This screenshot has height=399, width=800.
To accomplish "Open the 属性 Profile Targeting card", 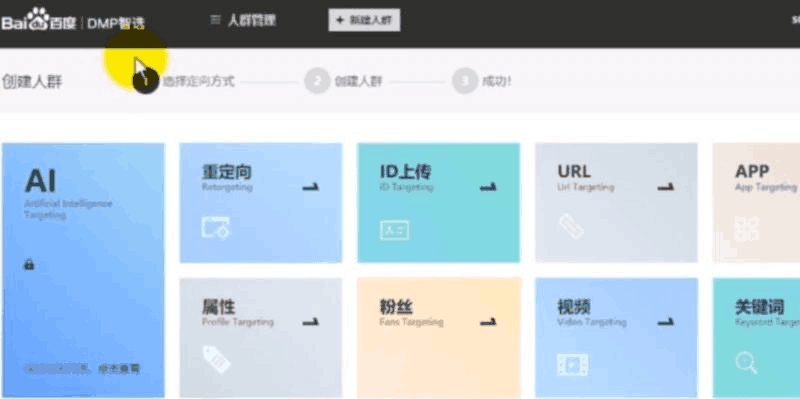I will 261,337.
